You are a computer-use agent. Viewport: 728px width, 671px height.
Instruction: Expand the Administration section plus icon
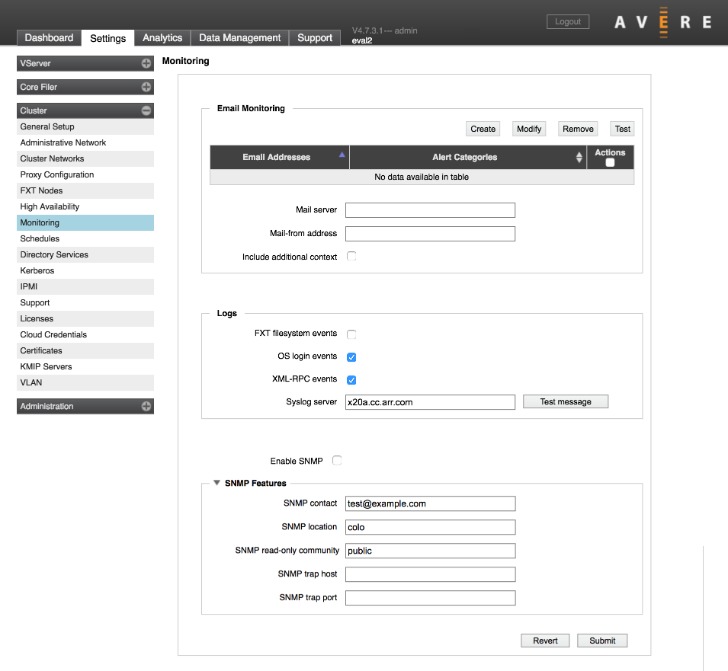click(146, 406)
